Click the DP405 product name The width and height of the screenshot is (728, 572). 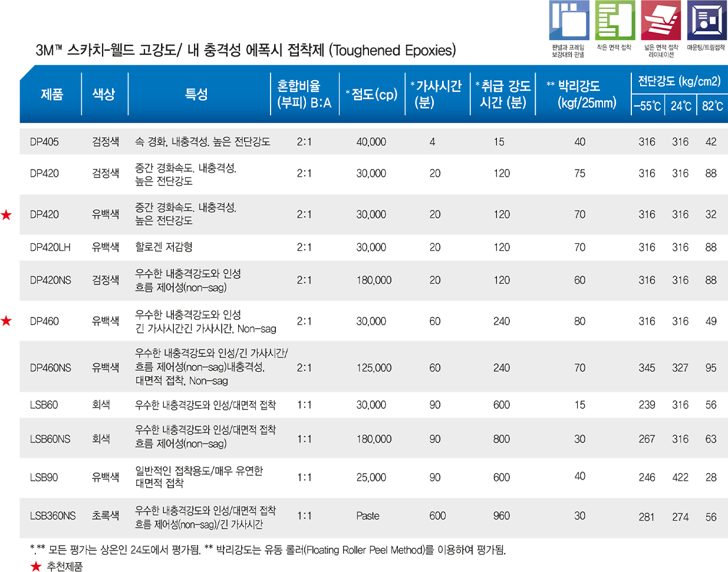pyautogui.click(x=44, y=142)
